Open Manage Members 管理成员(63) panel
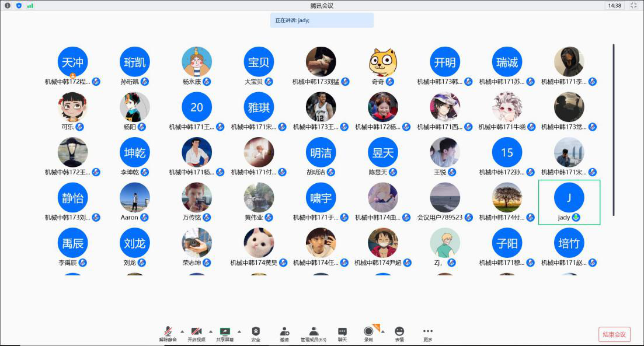 tap(314, 333)
